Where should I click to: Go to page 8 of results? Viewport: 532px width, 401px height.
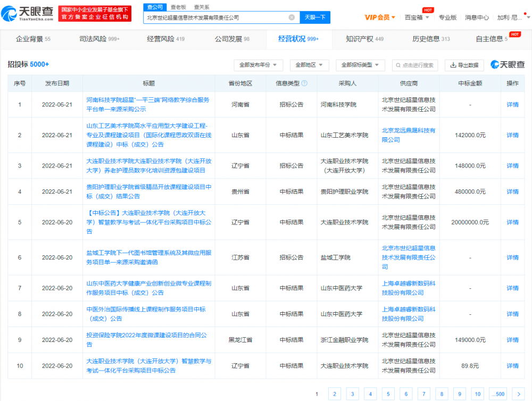442,394
